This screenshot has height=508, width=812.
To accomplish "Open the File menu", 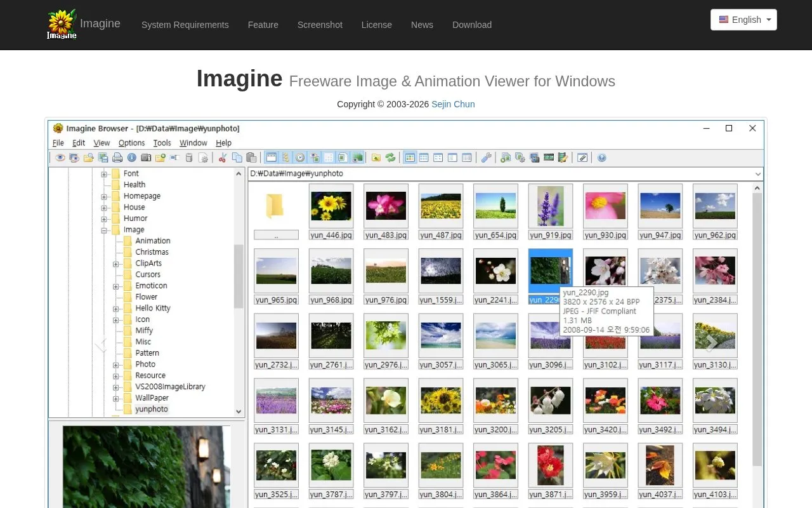I will (58, 143).
